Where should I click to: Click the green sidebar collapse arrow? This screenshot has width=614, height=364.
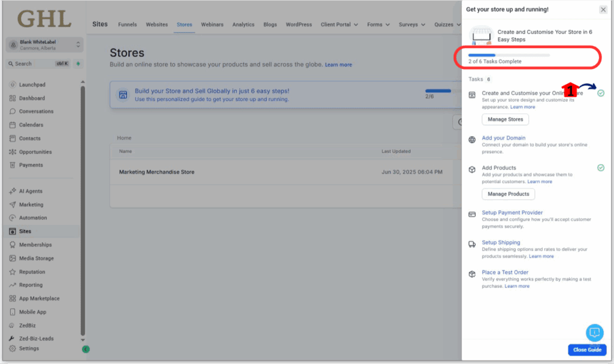click(x=86, y=349)
